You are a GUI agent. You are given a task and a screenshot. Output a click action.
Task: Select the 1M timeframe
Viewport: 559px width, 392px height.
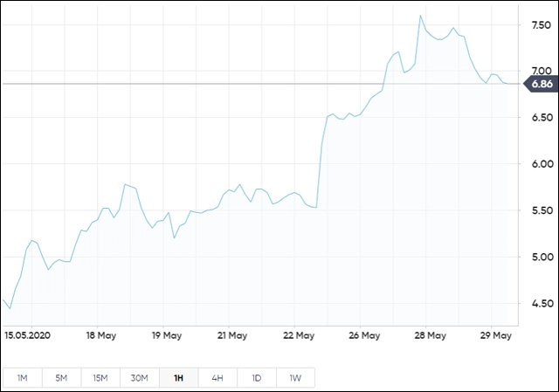coord(23,377)
